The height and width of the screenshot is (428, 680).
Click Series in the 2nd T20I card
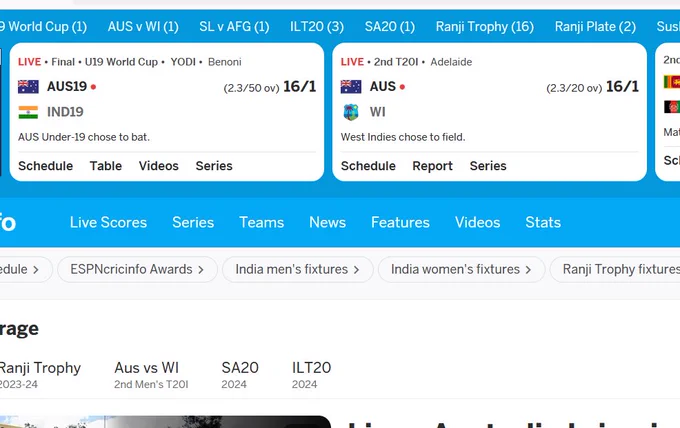(x=488, y=166)
